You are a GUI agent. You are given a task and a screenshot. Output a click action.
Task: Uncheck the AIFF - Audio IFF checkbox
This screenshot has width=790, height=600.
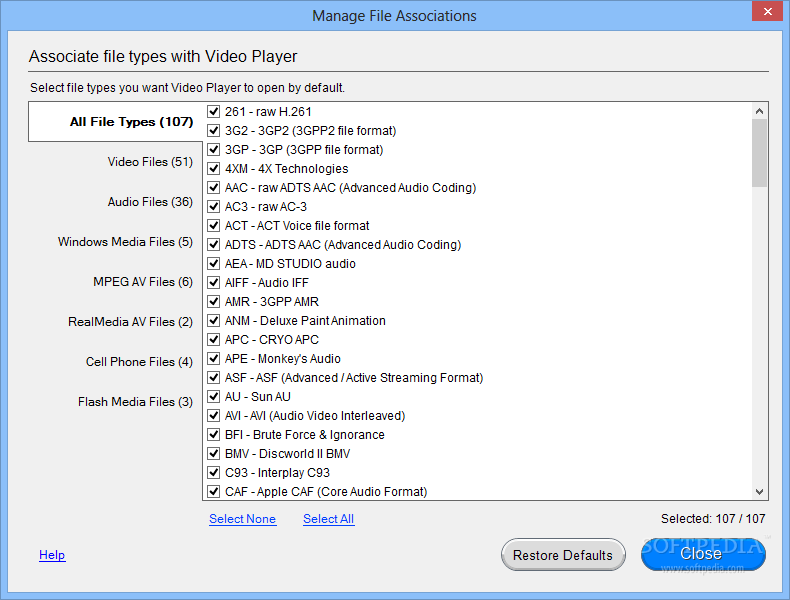[x=214, y=282]
